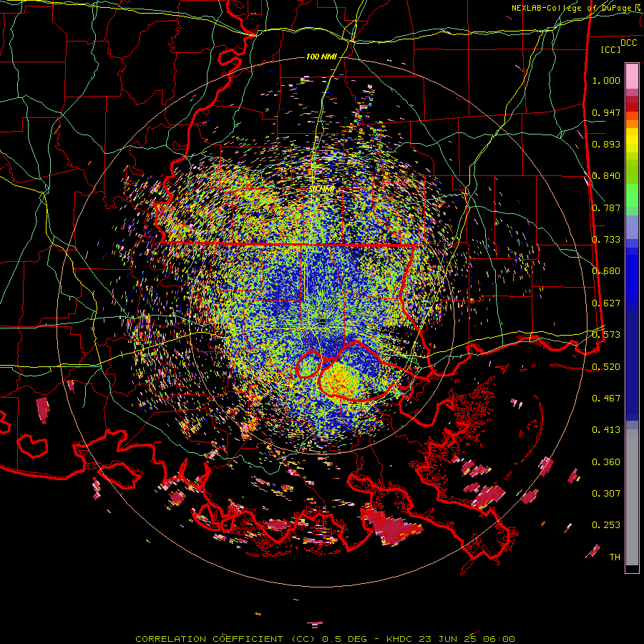This screenshot has width=644, height=644.
Task: Select the 0.253 scale value
Action: click(606, 525)
